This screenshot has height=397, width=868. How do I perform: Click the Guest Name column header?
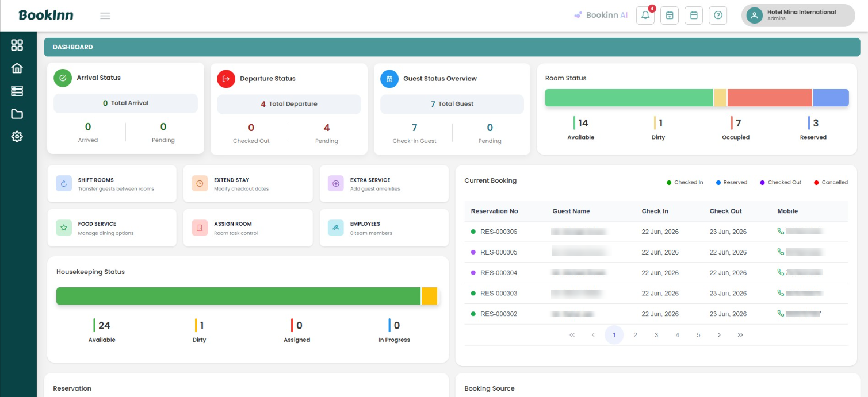[571, 211]
